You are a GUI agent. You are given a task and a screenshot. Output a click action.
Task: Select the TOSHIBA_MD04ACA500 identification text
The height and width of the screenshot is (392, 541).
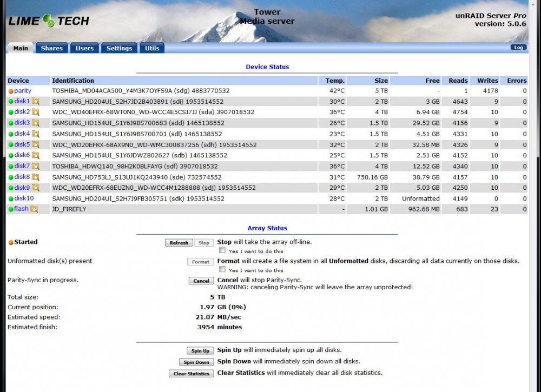pyautogui.click(x=141, y=91)
